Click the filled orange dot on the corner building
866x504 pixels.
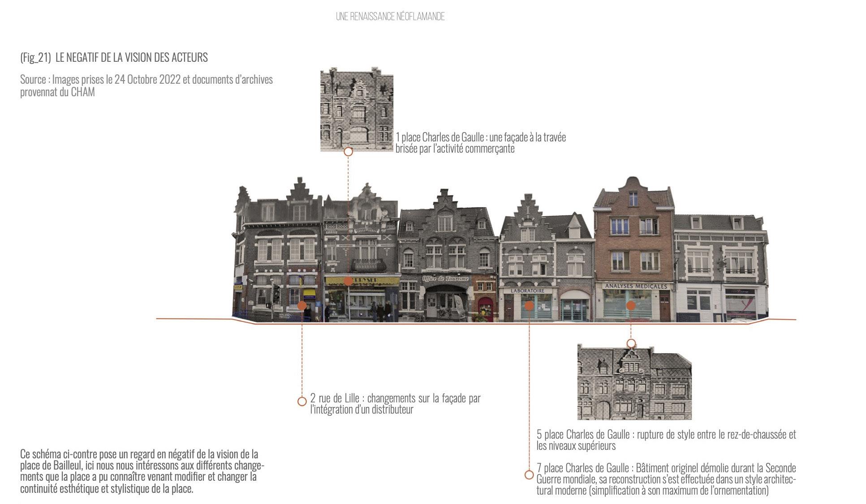[x=302, y=306]
